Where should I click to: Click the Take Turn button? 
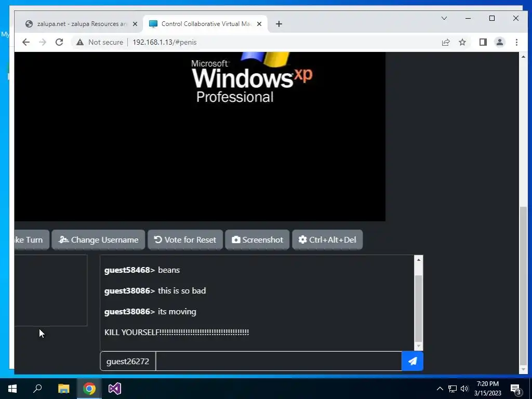pyautogui.click(x=32, y=240)
